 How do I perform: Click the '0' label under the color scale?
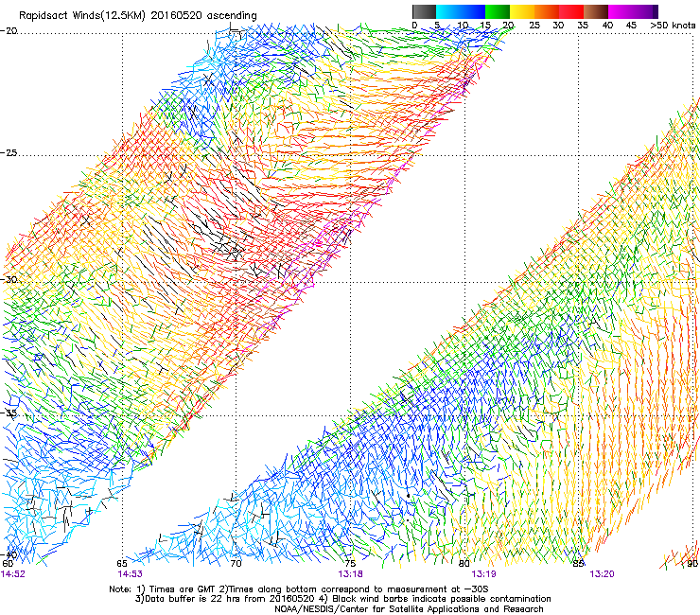[414, 25]
